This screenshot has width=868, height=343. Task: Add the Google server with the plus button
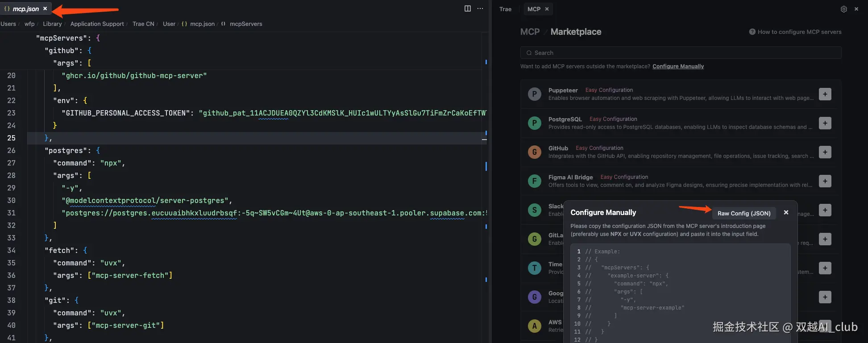pos(825,297)
